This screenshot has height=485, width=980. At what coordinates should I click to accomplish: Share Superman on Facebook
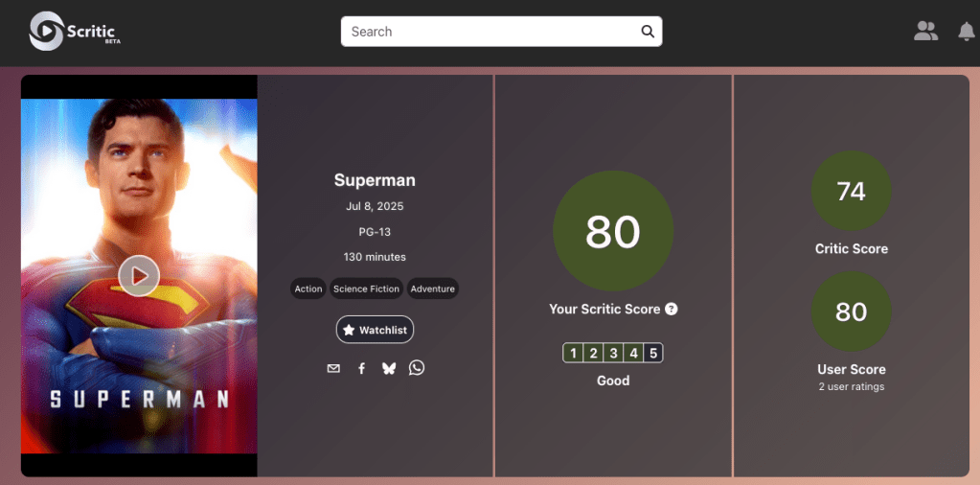[x=361, y=368]
